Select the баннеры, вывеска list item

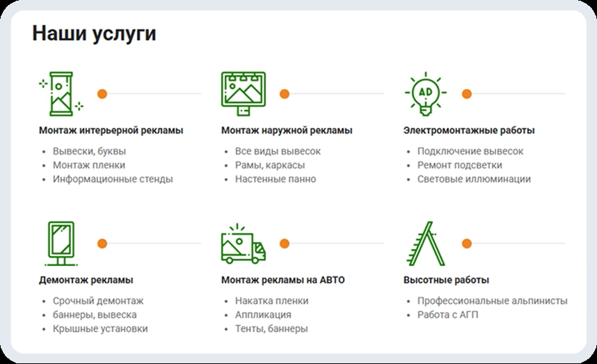(95, 315)
